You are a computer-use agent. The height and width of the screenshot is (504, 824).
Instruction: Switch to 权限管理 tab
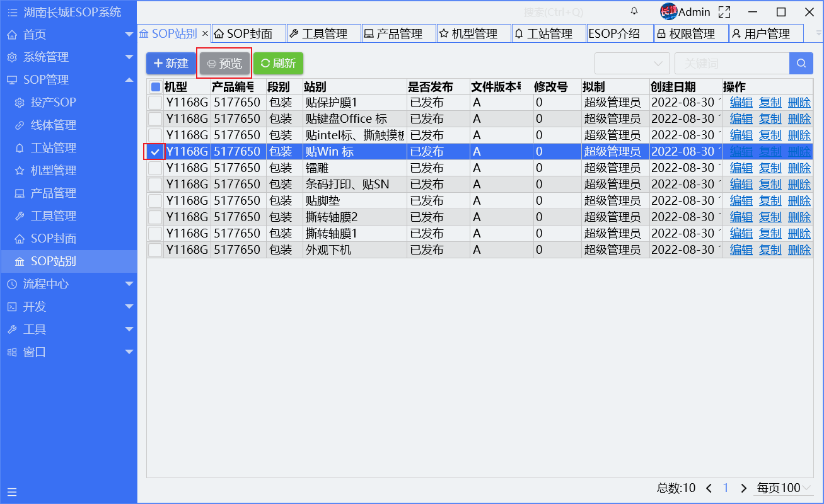pos(691,33)
